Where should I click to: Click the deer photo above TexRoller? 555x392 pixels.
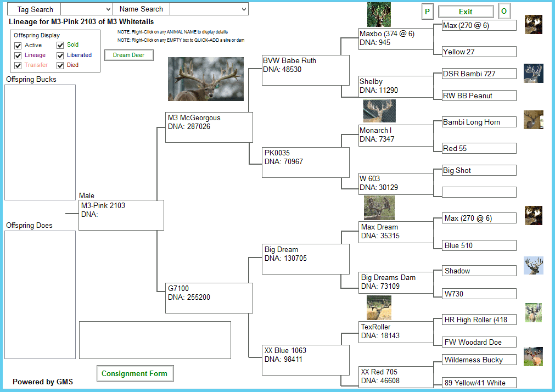pyautogui.click(x=379, y=307)
